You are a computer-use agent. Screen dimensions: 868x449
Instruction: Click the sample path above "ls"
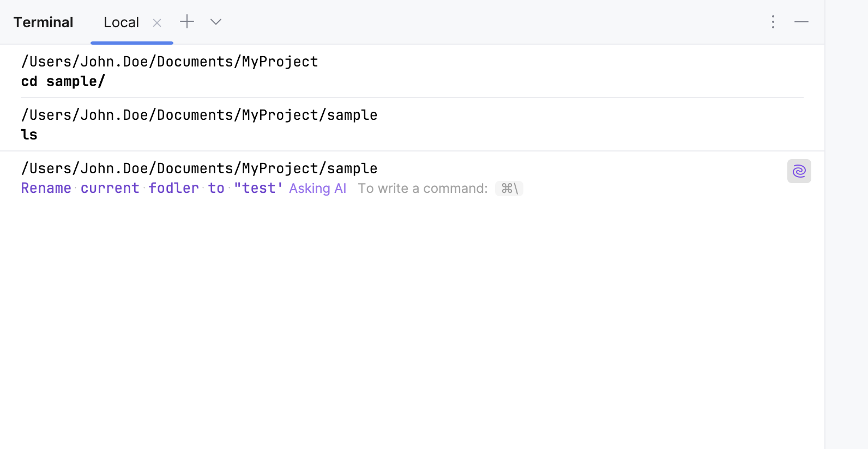pyautogui.click(x=199, y=115)
